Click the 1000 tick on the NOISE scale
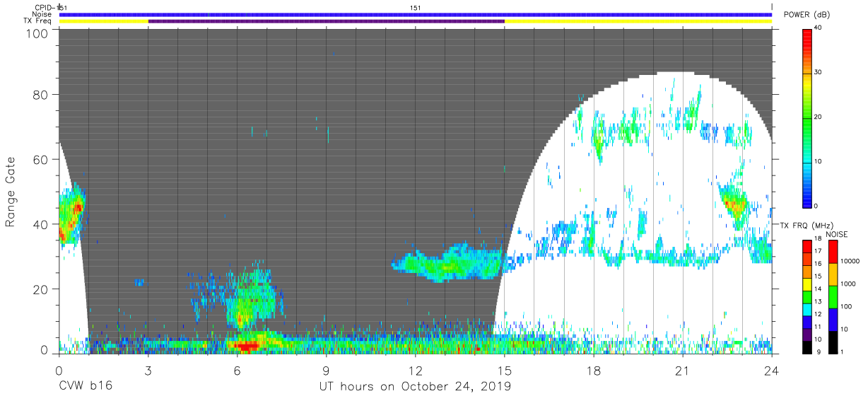Image resolution: width=868 pixels, height=401 pixels. click(849, 284)
